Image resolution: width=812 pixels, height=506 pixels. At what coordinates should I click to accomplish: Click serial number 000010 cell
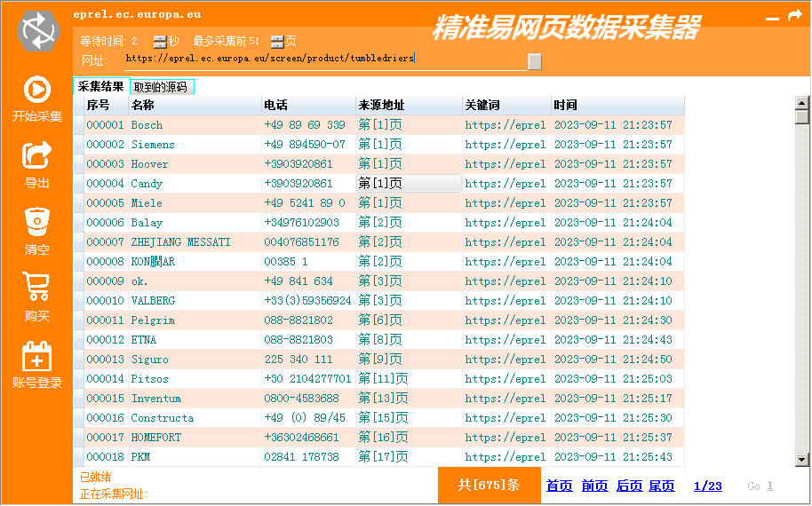point(106,301)
